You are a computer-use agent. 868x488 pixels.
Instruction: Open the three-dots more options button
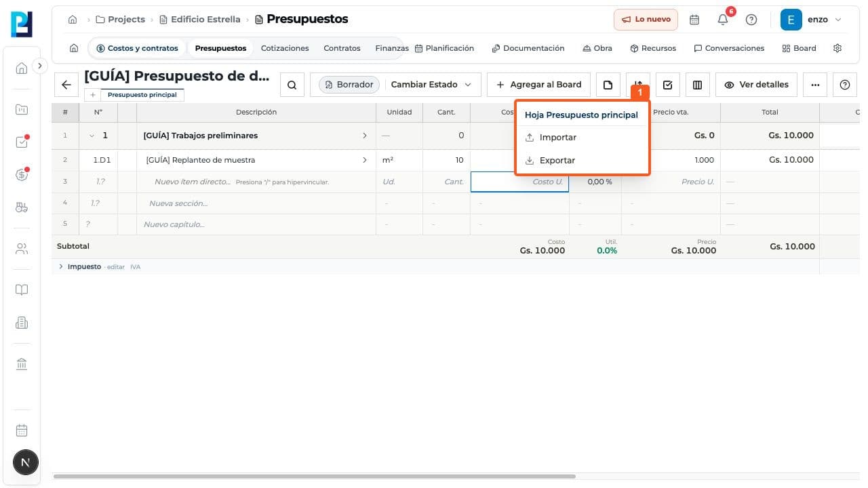click(x=815, y=85)
